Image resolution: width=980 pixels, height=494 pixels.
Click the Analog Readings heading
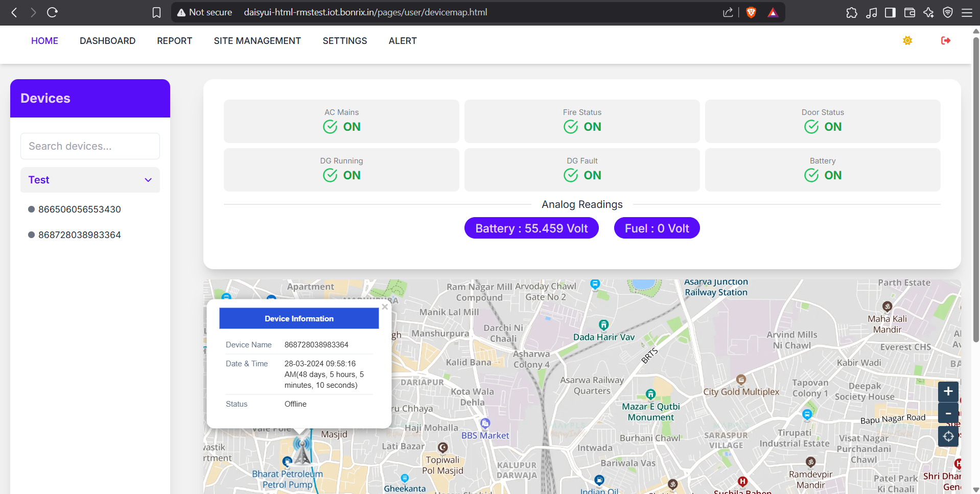tap(582, 204)
